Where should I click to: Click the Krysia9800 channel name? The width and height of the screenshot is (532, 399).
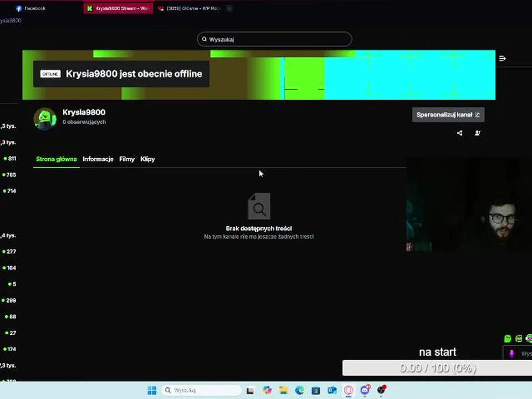[x=84, y=112]
